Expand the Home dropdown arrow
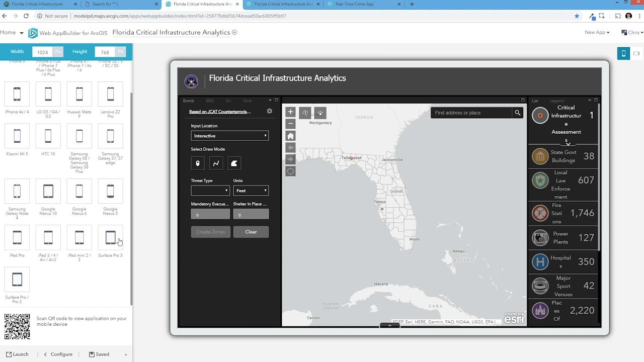 pyautogui.click(x=21, y=33)
